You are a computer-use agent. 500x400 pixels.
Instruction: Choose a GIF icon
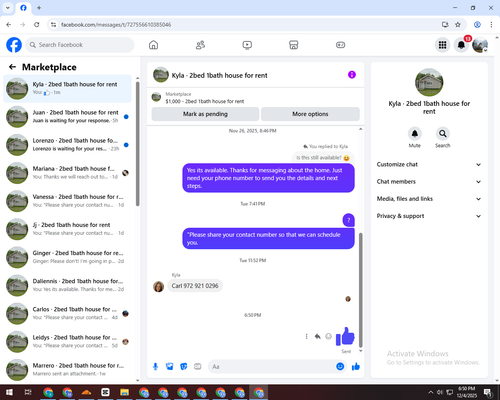click(198, 367)
